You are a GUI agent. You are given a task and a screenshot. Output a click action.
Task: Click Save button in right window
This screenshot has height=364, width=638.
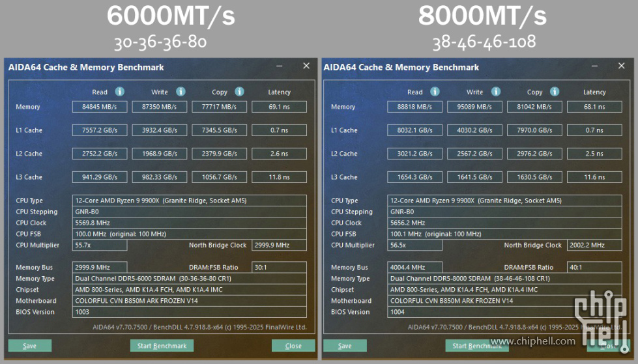(x=345, y=346)
